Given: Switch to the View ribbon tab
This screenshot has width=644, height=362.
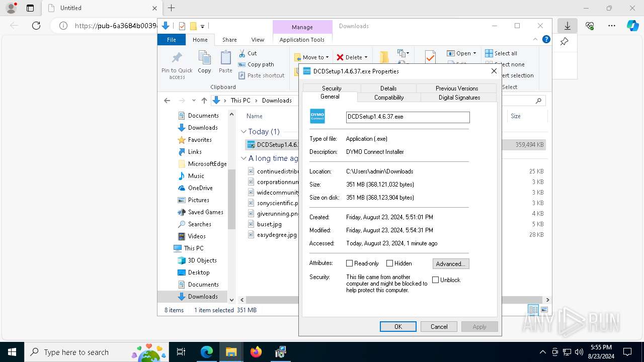Looking at the screenshot, I should click(258, 40).
